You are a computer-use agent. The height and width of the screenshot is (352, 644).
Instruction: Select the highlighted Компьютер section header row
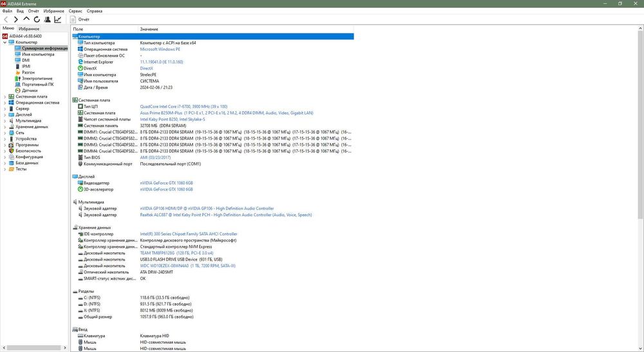[213, 37]
